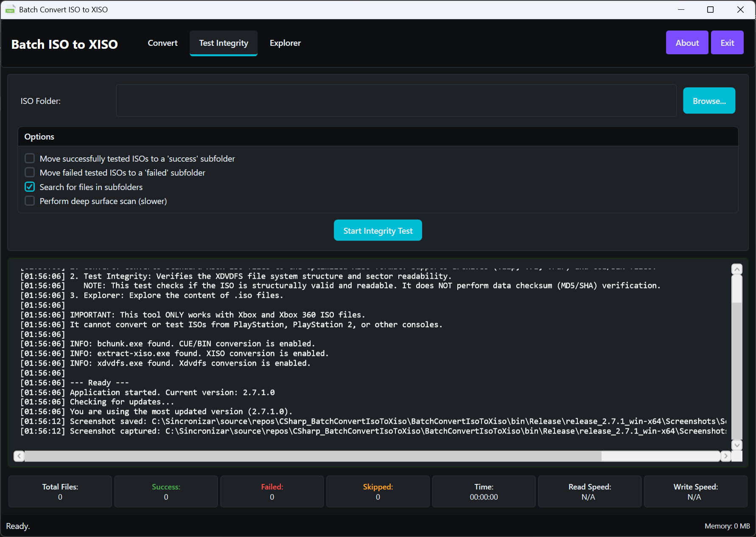Viewport: 756px width, 537px height.
Task: Click the 'Ready.' status text
Action: coord(18,526)
